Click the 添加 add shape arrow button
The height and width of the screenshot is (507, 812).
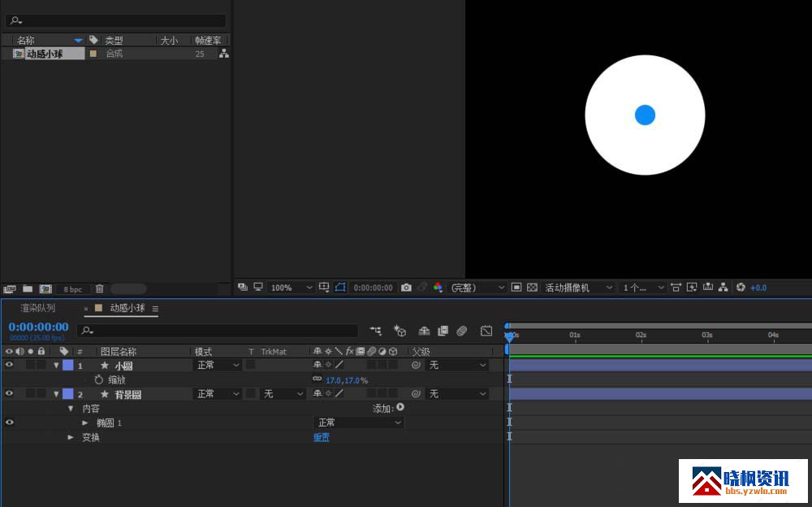(x=400, y=407)
